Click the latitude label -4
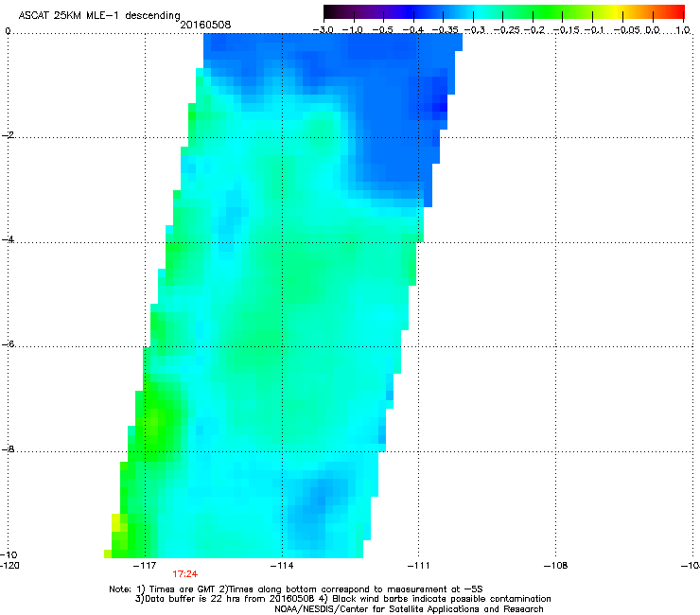The width and height of the screenshot is (700, 615). pyautogui.click(x=8, y=239)
